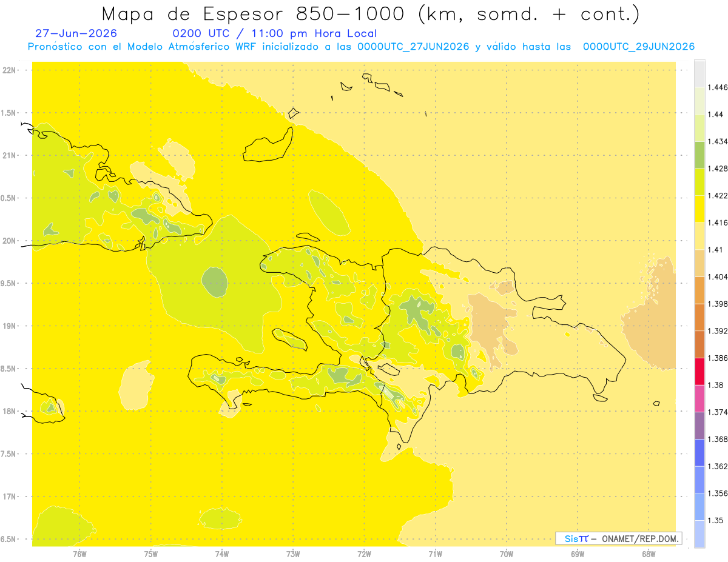Click the red legend swatch between 1.38 and 1.386
This screenshot has height=562, width=728.
tap(699, 371)
